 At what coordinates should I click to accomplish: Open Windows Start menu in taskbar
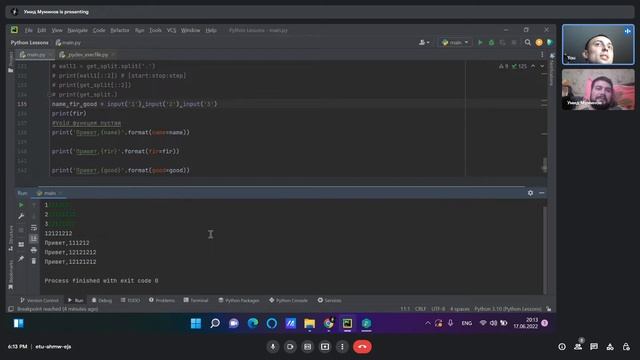tap(196, 324)
